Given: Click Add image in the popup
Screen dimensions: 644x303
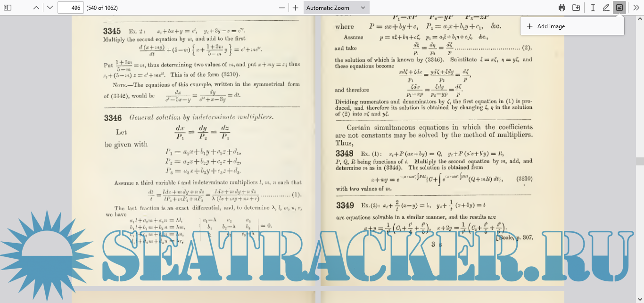Looking at the screenshot, I should pos(551,26).
